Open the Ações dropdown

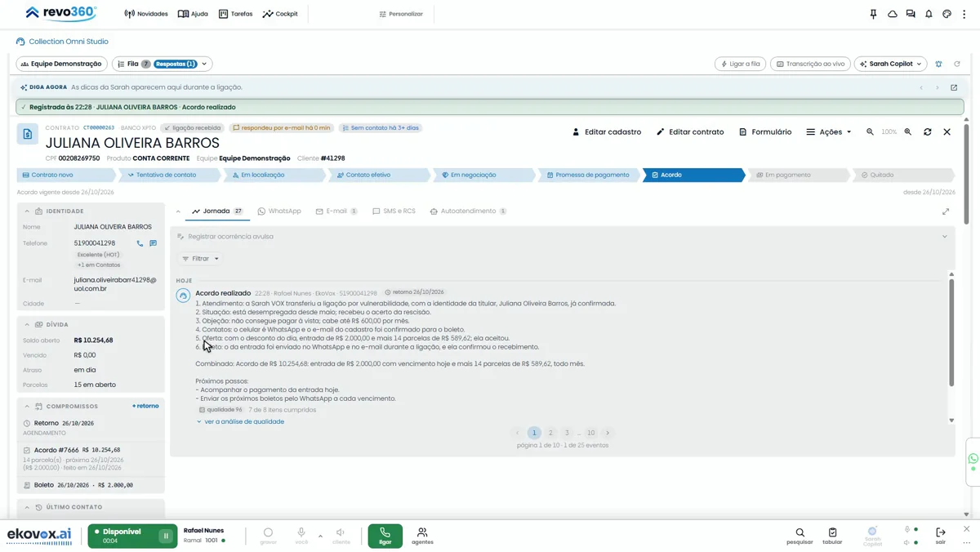[x=829, y=131]
